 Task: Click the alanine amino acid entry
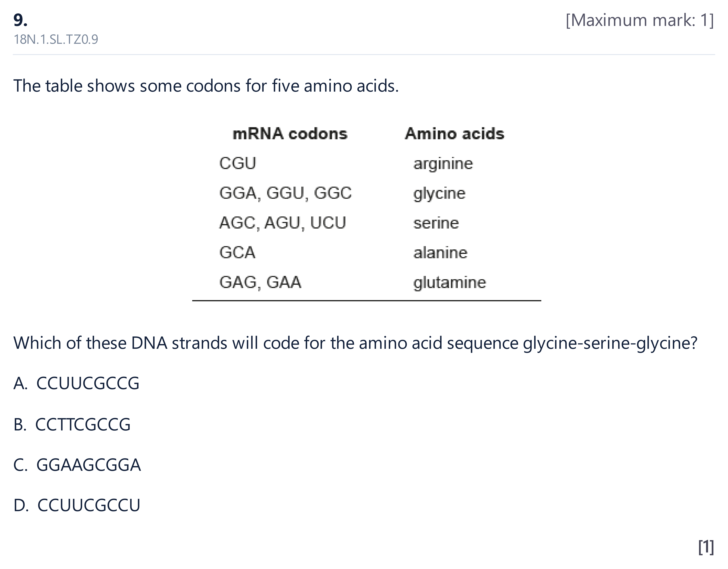[440, 252]
